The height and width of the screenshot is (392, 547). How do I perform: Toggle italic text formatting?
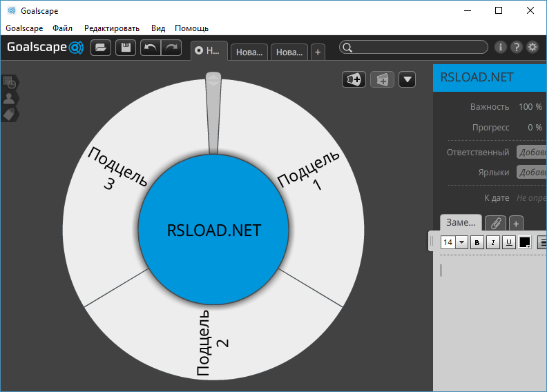493,242
